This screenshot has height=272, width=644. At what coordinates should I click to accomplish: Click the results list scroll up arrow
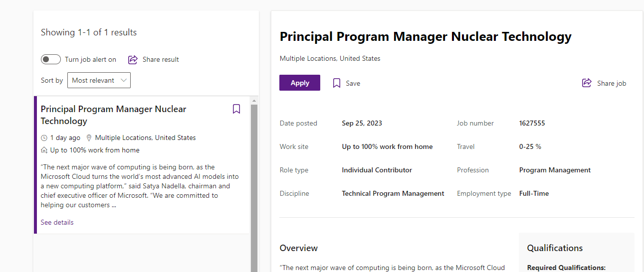254,100
